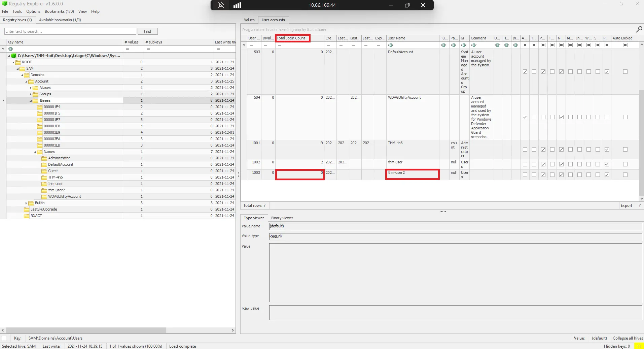Screen dimensions: 644x349
Task: Click the folder icon beside ROOT
Action: tap(18, 62)
